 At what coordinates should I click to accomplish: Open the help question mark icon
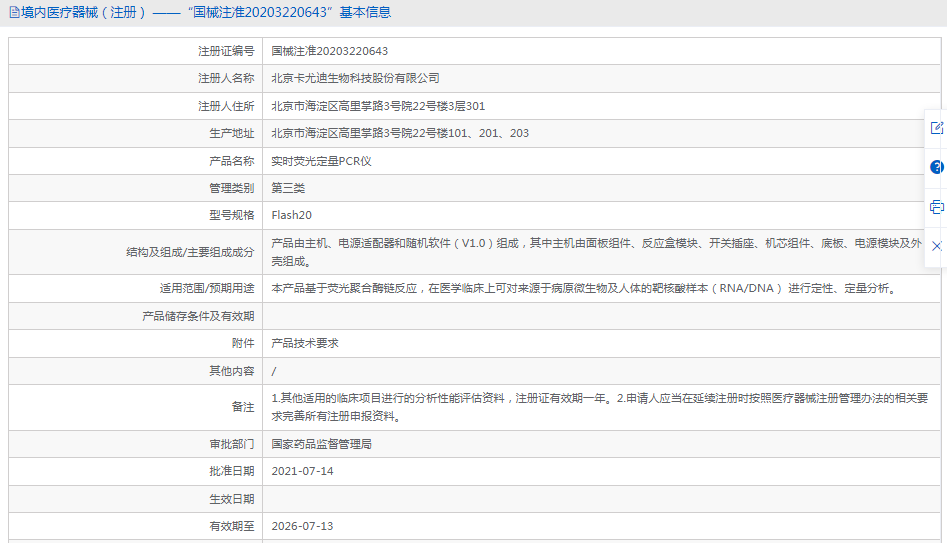[937, 167]
